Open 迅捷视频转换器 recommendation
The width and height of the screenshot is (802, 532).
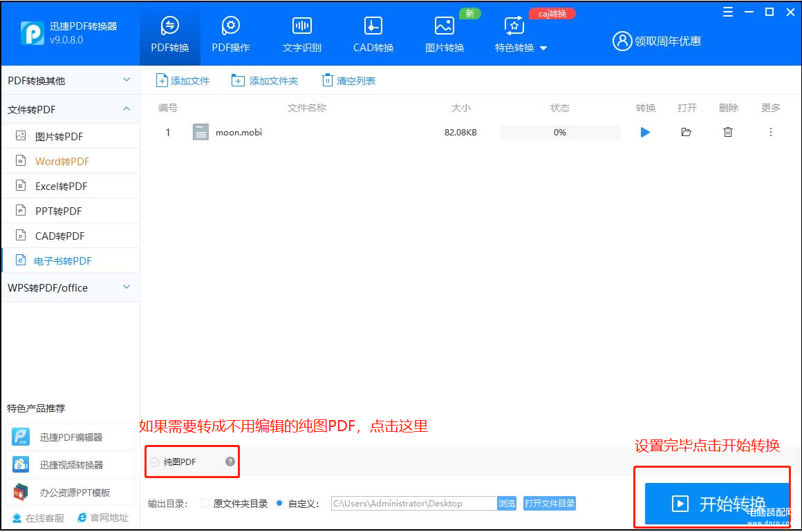point(71,465)
